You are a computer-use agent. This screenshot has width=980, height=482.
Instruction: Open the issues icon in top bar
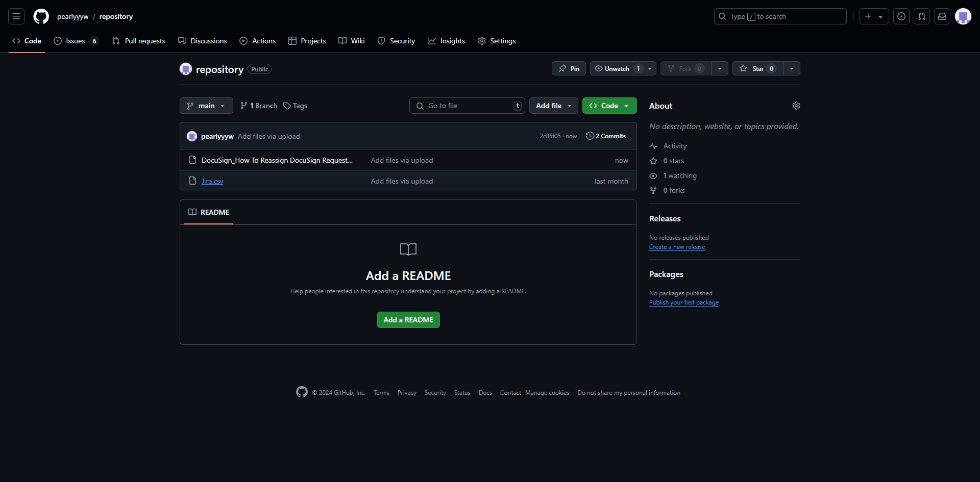click(x=901, y=16)
